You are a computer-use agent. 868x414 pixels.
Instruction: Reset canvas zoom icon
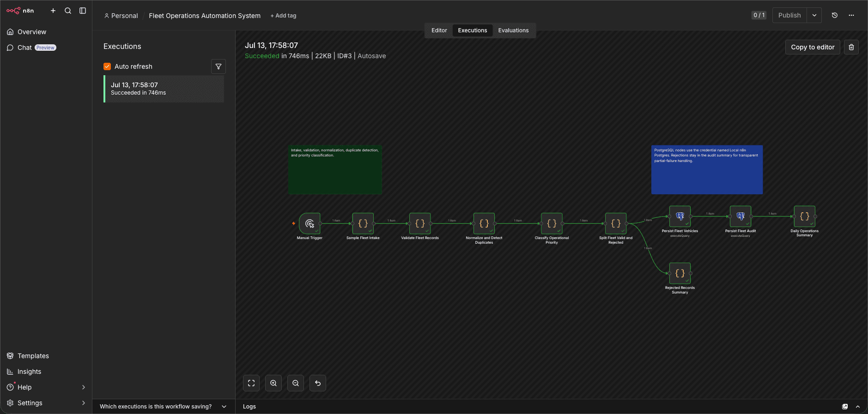click(x=318, y=383)
